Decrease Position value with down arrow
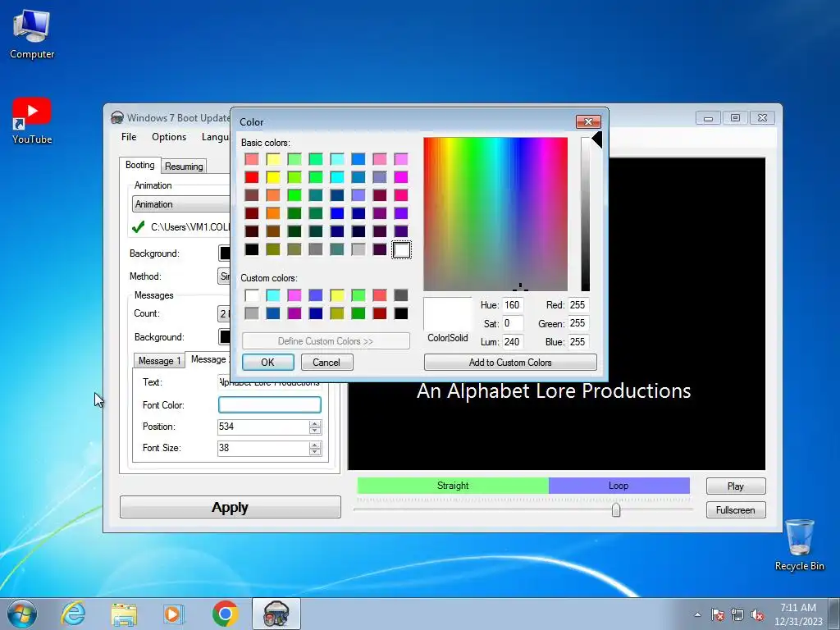840x630 pixels. pyautogui.click(x=315, y=430)
